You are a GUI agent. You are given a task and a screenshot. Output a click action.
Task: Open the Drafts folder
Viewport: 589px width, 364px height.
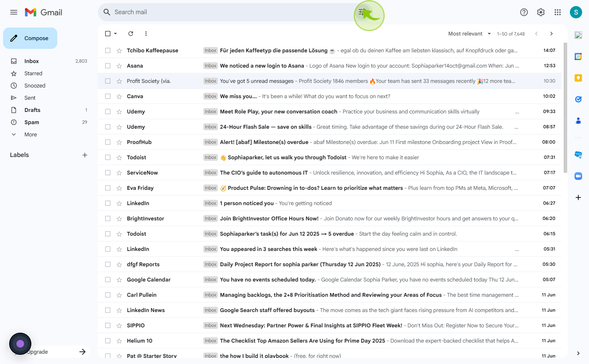[32, 110]
